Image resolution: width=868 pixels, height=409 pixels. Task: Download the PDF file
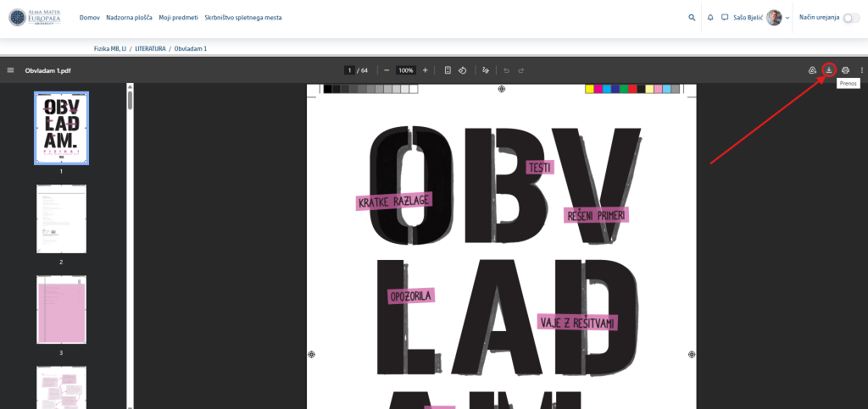tap(829, 69)
